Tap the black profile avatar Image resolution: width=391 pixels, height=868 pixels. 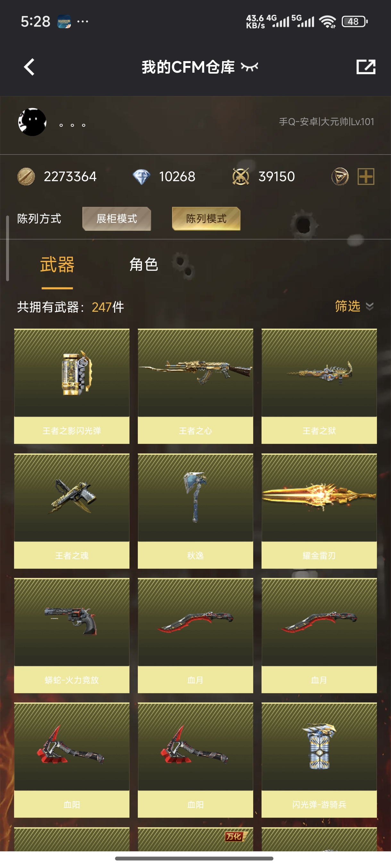(32, 122)
